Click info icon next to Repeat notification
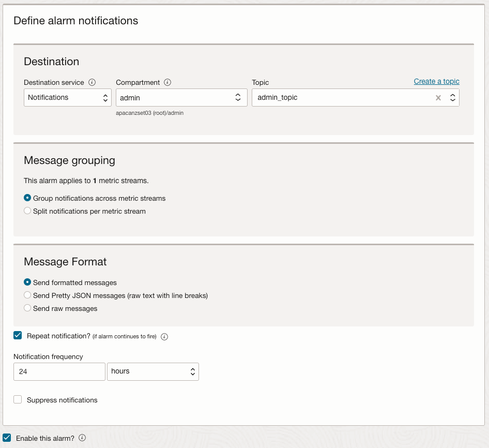489x448 pixels. 164,337
